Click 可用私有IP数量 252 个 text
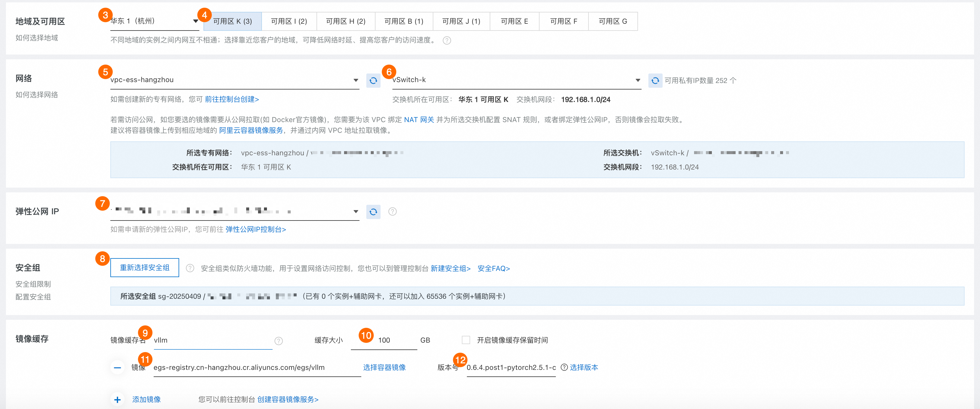The height and width of the screenshot is (409, 980). tap(700, 81)
